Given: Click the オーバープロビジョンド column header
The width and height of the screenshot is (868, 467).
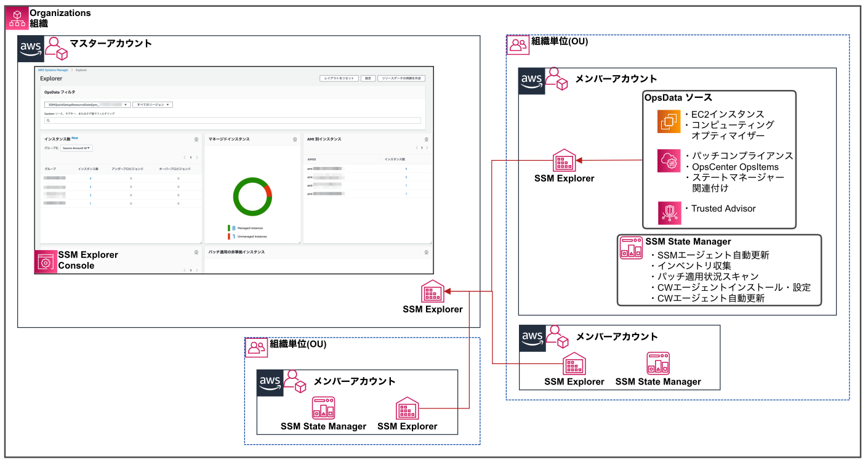Looking at the screenshot, I should click(175, 169).
